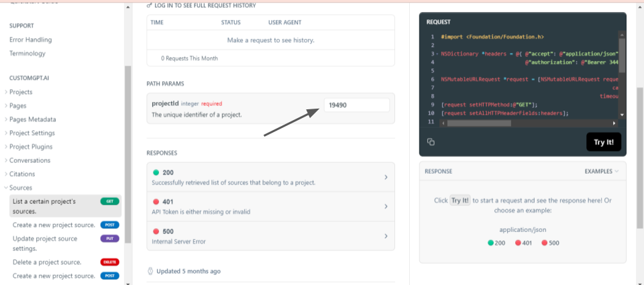Open Terminology support page
This screenshot has height=285, width=644.
[28, 54]
